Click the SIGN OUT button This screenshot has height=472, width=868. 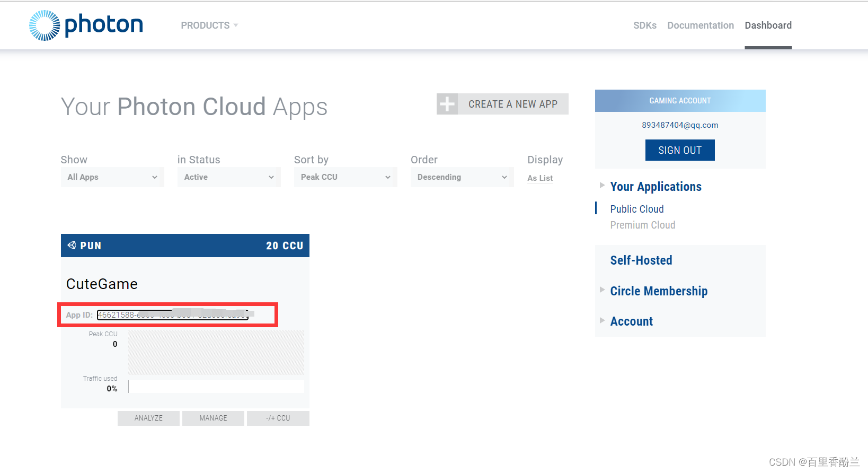pos(680,150)
